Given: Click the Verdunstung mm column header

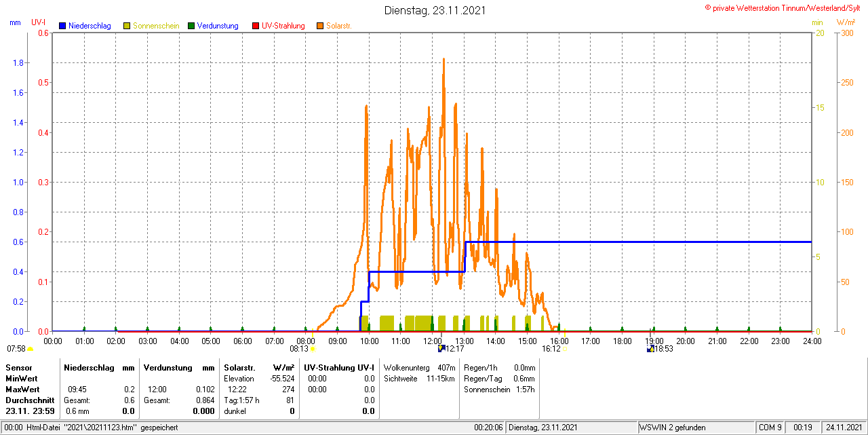Looking at the screenshot, I should point(179,368).
